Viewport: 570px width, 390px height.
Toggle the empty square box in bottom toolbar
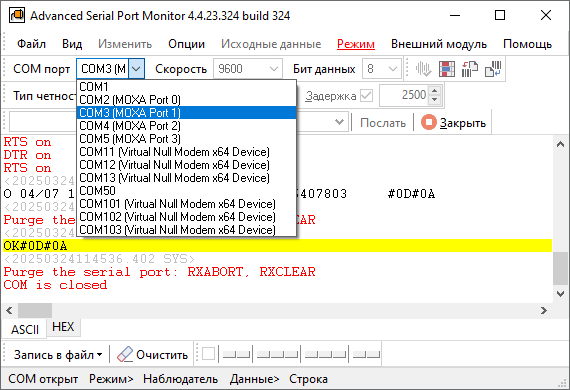point(208,354)
